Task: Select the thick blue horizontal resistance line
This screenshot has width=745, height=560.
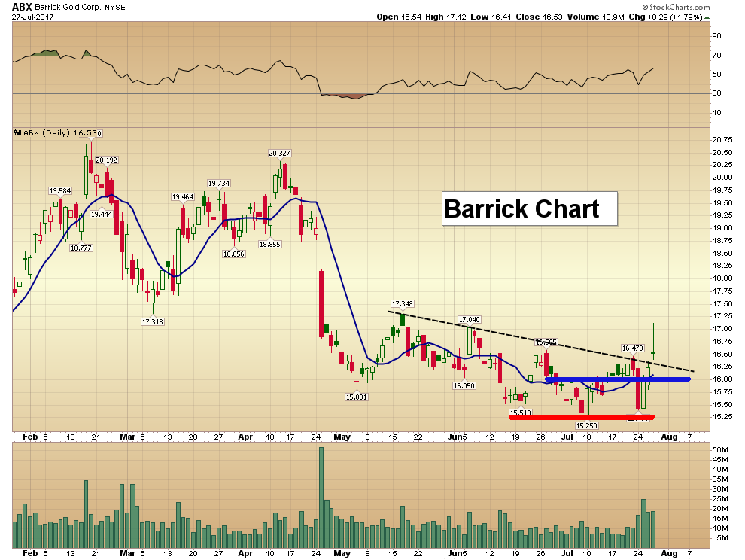Action: point(617,379)
